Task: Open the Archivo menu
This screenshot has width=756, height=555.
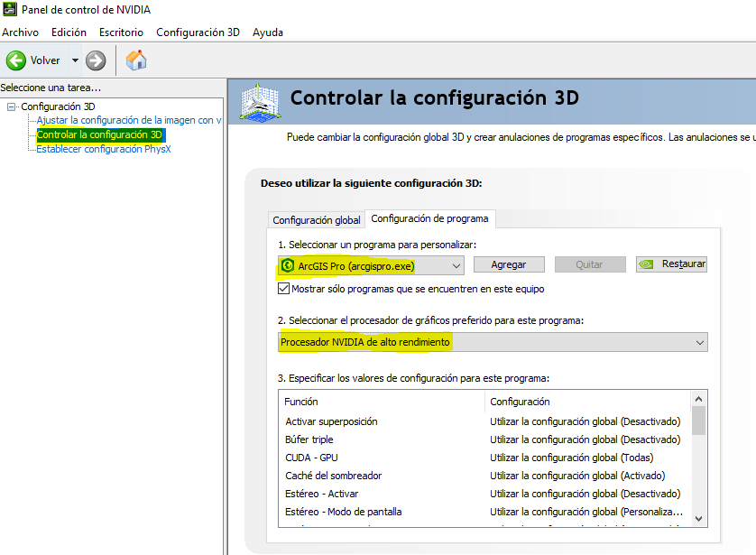Action: [20, 32]
